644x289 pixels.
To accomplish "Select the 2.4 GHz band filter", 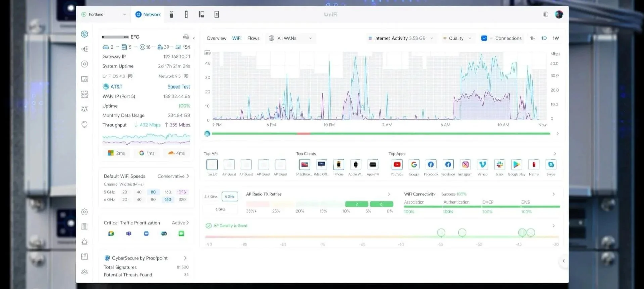I will click(x=211, y=197).
